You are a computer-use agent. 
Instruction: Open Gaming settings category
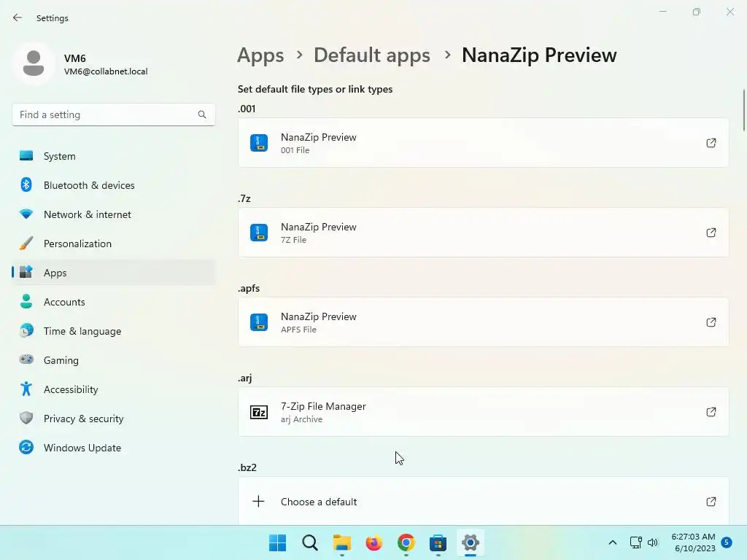pos(113,360)
